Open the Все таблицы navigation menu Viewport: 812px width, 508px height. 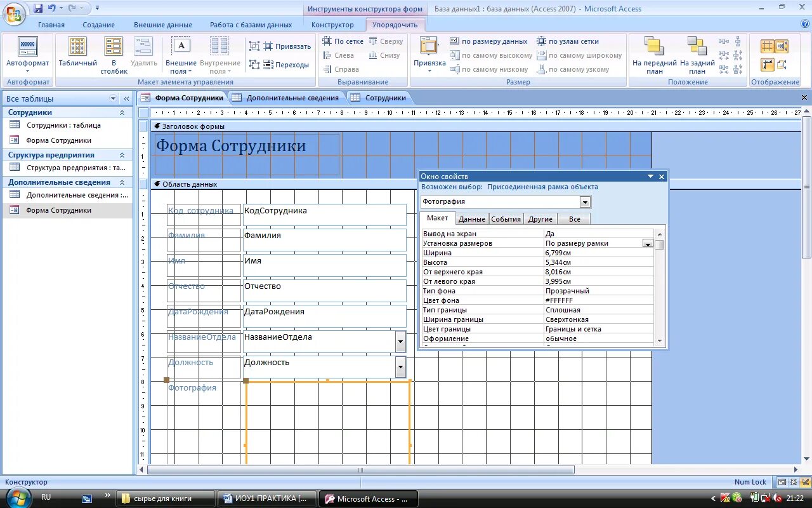114,98
